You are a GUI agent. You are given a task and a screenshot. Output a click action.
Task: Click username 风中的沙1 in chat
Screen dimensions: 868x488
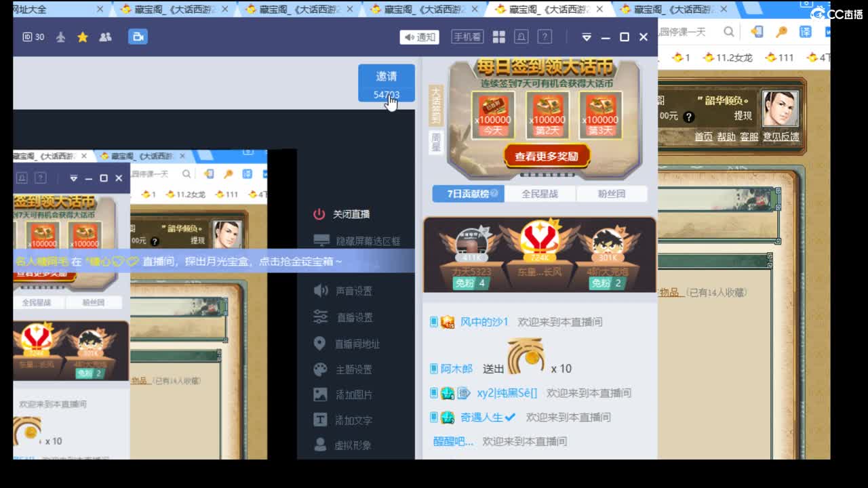pos(484,322)
